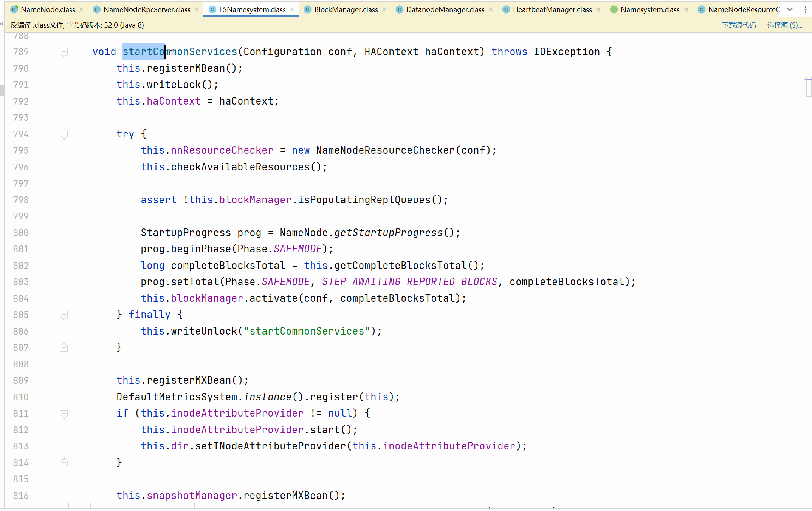Close the NameNode.class tab
This screenshot has height=511, width=812.
click(x=81, y=9)
